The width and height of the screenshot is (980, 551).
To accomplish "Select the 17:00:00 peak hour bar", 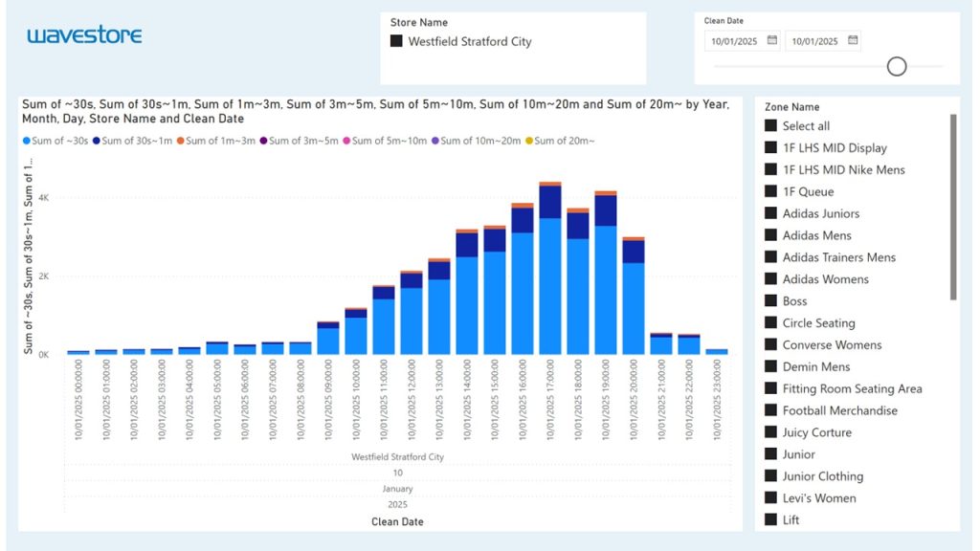I will tap(550, 268).
